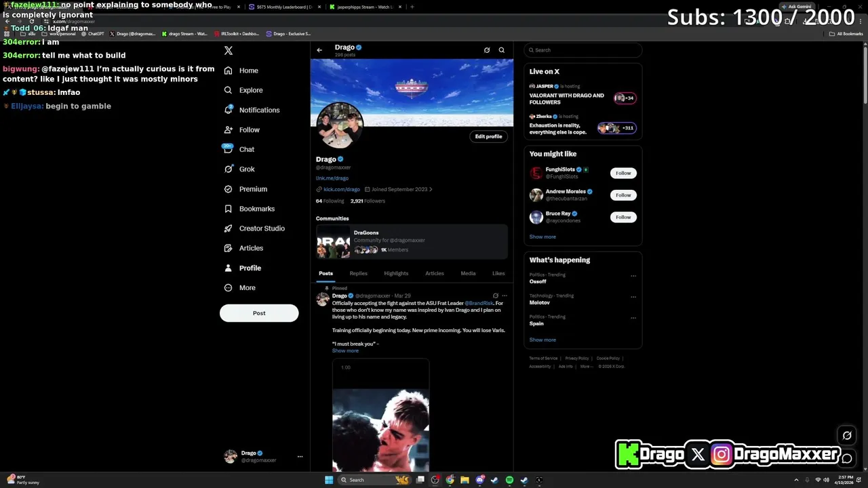
Task: Click Edit profile button
Action: (488, 136)
